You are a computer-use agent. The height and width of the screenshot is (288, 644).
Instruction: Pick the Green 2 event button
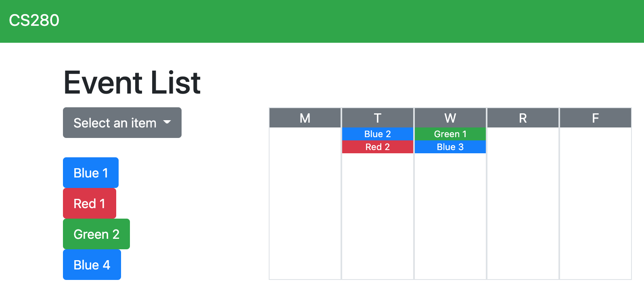click(96, 234)
